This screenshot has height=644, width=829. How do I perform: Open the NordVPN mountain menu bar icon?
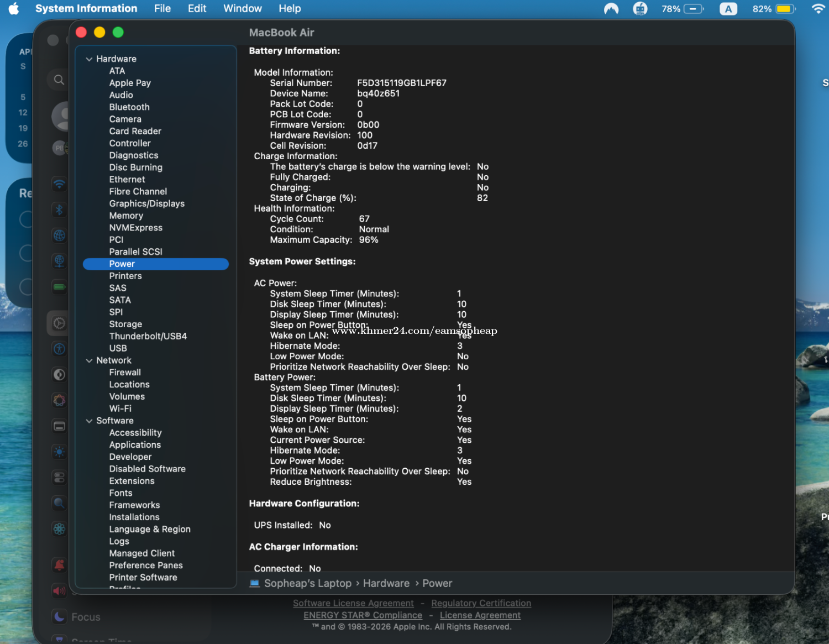pyautogui.click(x=611, y=9)
